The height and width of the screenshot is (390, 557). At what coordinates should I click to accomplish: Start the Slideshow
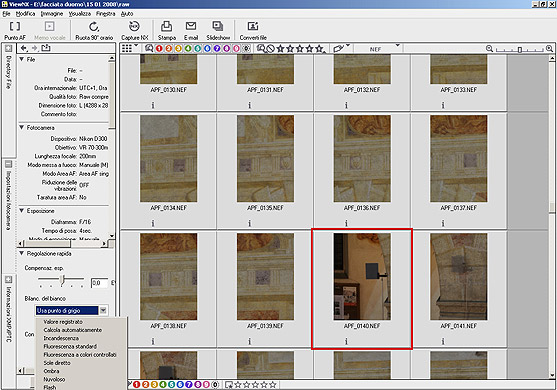pos(218,30)
